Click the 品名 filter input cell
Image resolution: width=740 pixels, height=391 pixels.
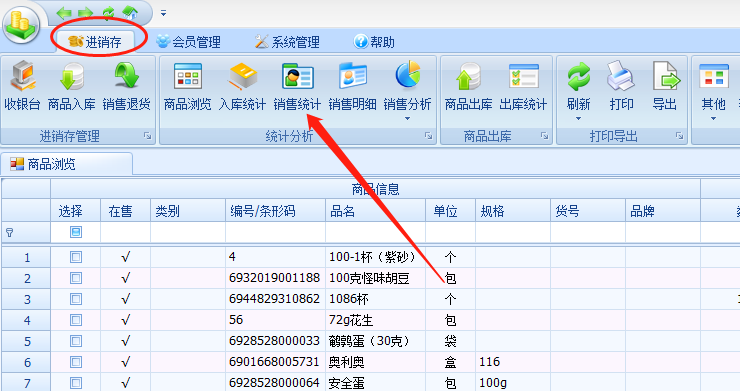click(x=376, y=232)
